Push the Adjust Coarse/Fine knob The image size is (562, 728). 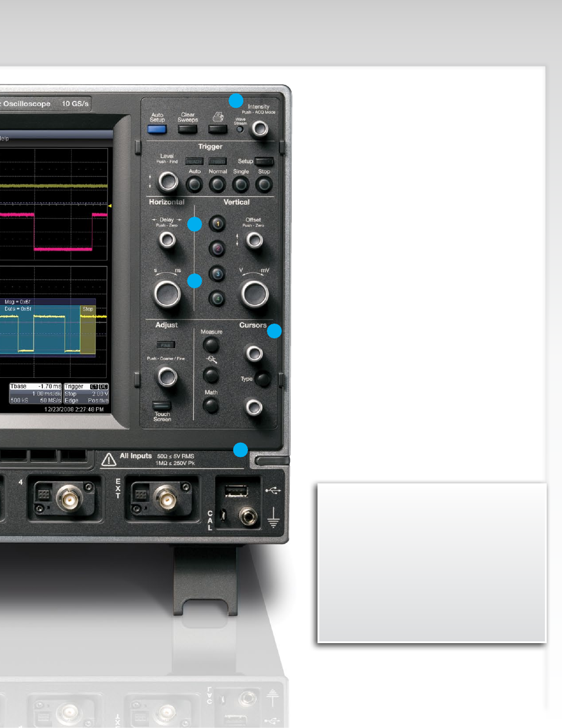[x=167, y=377]
